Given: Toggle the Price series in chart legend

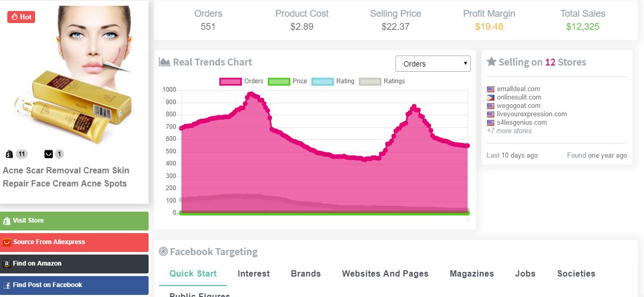Looking at the screenshot, I should point(279,81).
